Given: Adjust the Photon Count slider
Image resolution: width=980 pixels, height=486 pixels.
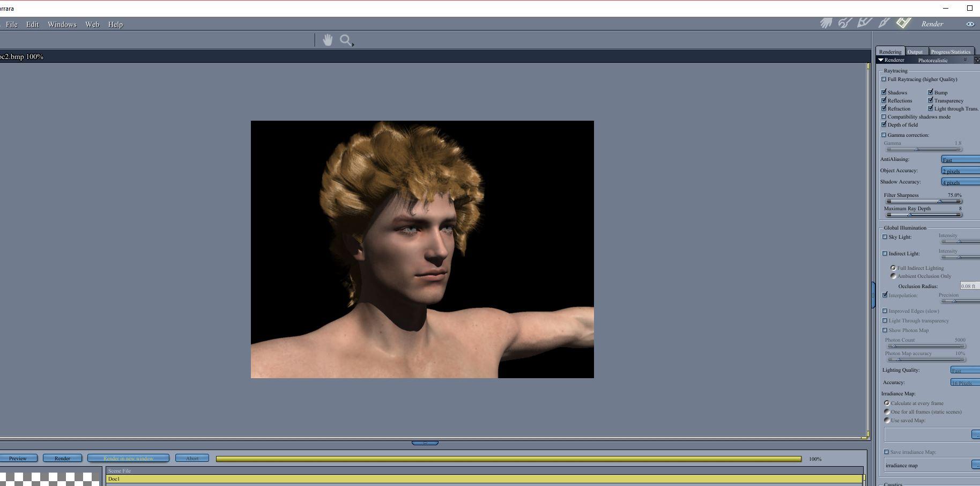Looking at the screenshot, I should point(926,346).
